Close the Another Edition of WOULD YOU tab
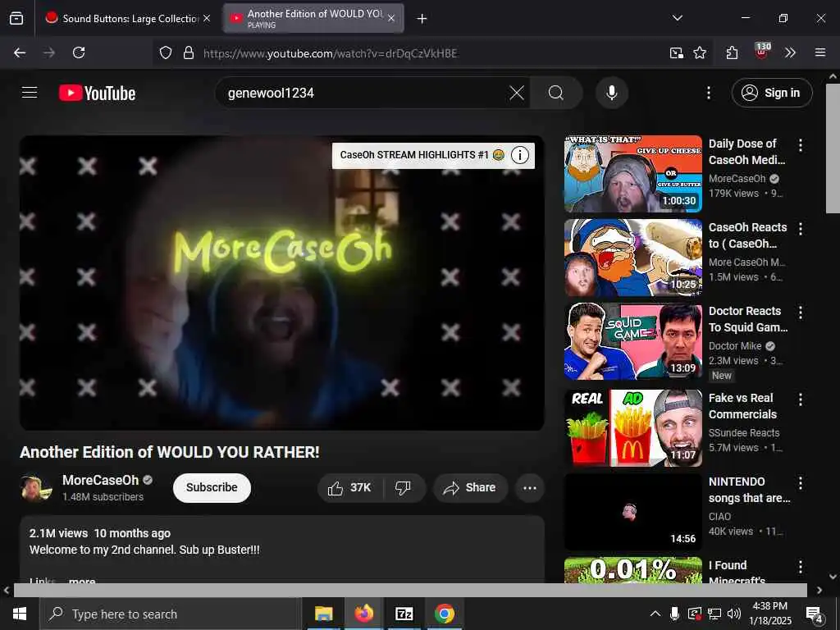The width and height of the screenshot is (840, 630). [391, 18]
